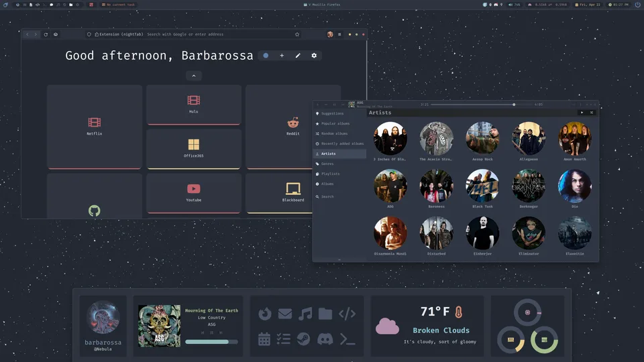Open The Acacia Strain artist thumbnail
Viewport: 644px width, 362px height.
[x=436, y=138]
